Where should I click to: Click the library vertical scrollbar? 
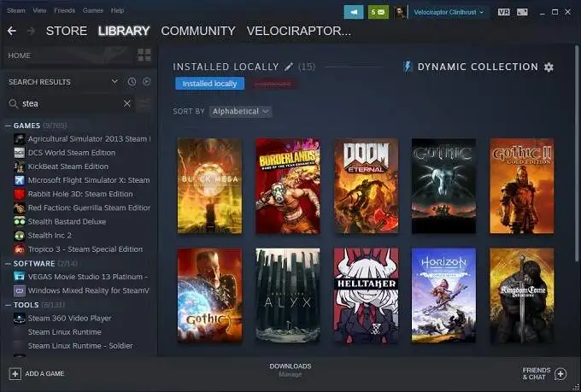coord(577,152)
